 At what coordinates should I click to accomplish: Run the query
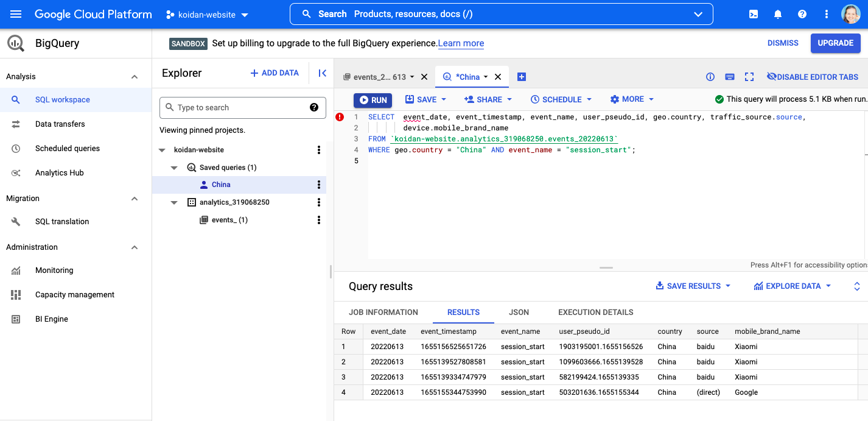[373, 100]
